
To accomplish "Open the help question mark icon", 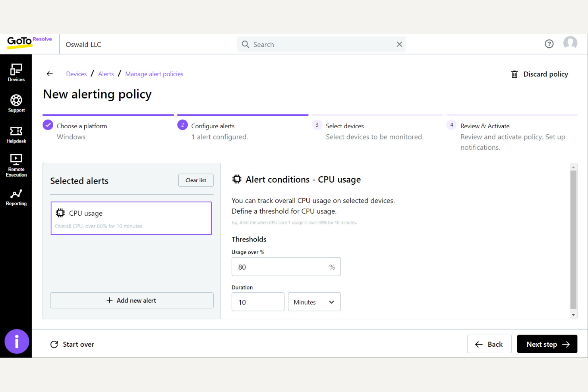I will (549, 44).
